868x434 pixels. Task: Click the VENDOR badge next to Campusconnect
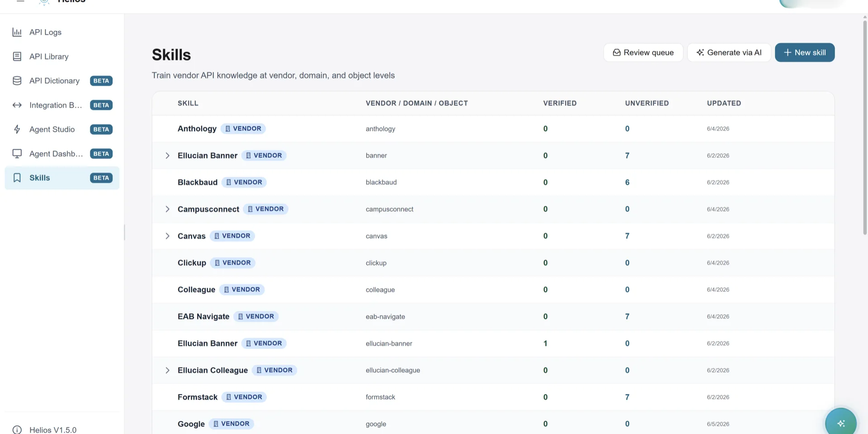click(266, 209)
